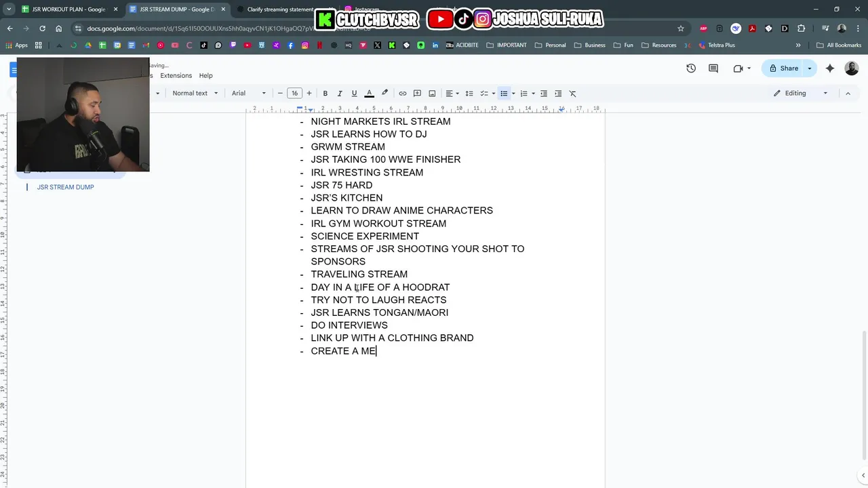Open the All Bookmarks folder

click(x=839, y=45)
